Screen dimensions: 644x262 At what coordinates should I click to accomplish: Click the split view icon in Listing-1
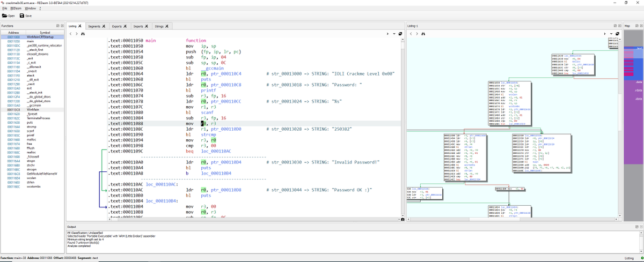coord(617,34)
